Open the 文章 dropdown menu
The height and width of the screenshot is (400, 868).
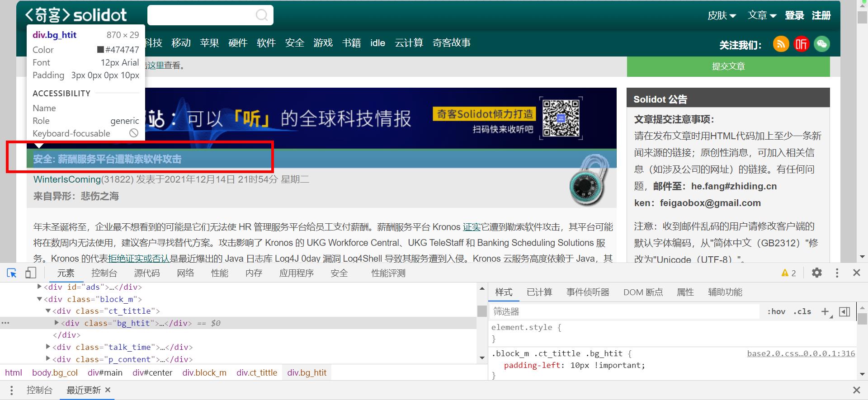[762, 15]
